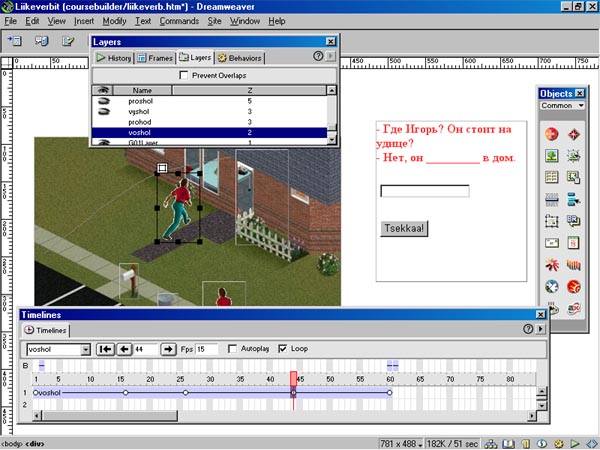This screenshot has height=450, width=600.
Task: Toggle visibility eye for proshol layer
Action: point(102,102)
